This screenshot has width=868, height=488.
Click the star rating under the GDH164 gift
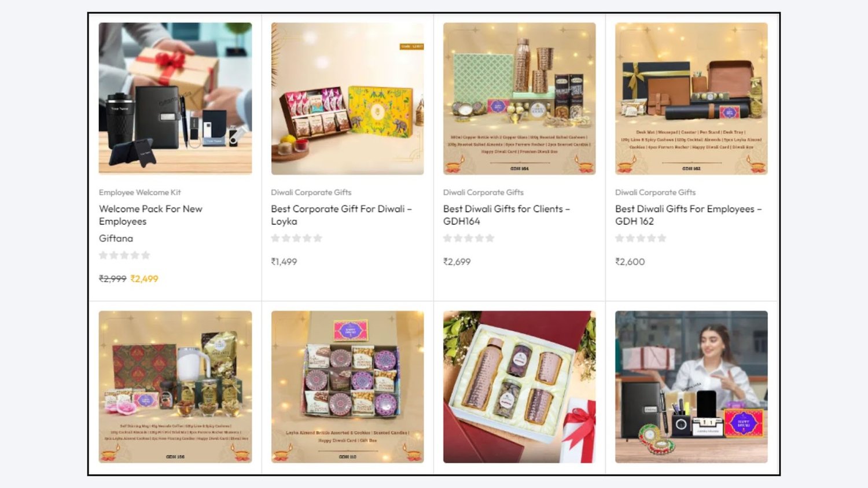[x=469, y=238]
